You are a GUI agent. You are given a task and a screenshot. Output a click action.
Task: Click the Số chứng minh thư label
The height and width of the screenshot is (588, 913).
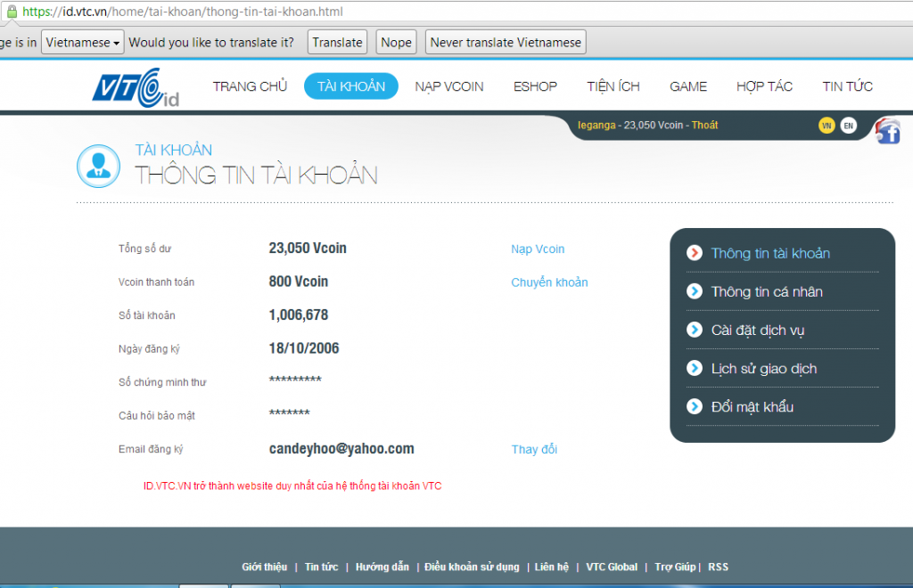pyautogui.click(x=162, y=382)
